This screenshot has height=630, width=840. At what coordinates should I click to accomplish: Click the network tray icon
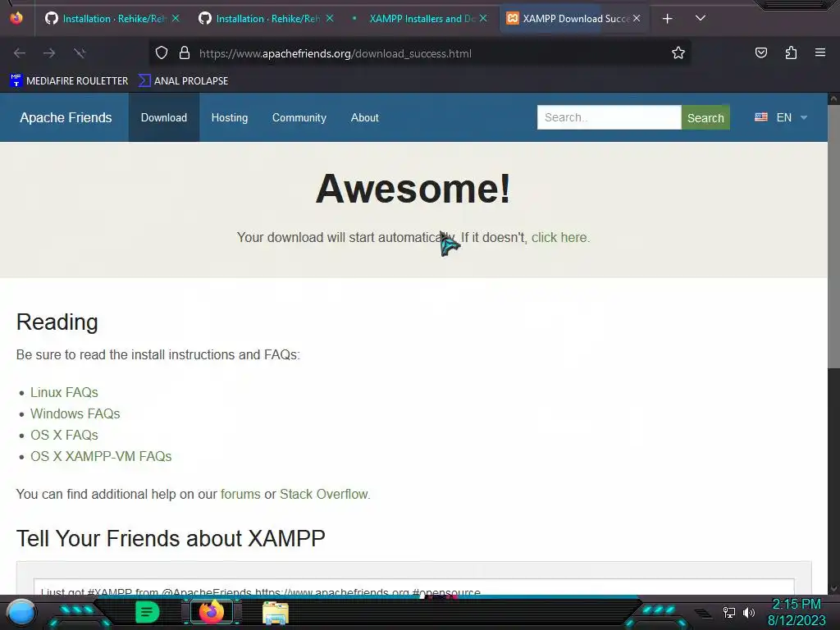(x=728, y=612)
